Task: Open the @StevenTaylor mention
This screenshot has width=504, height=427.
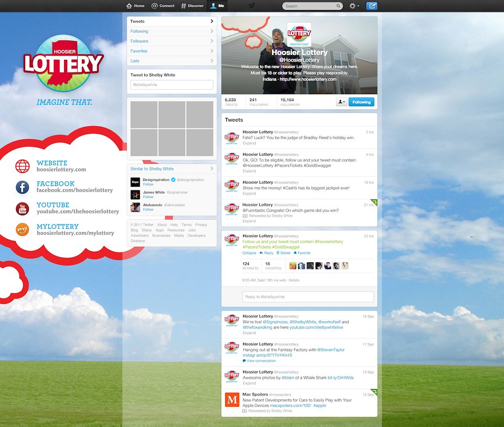Action: pos(331,350)
